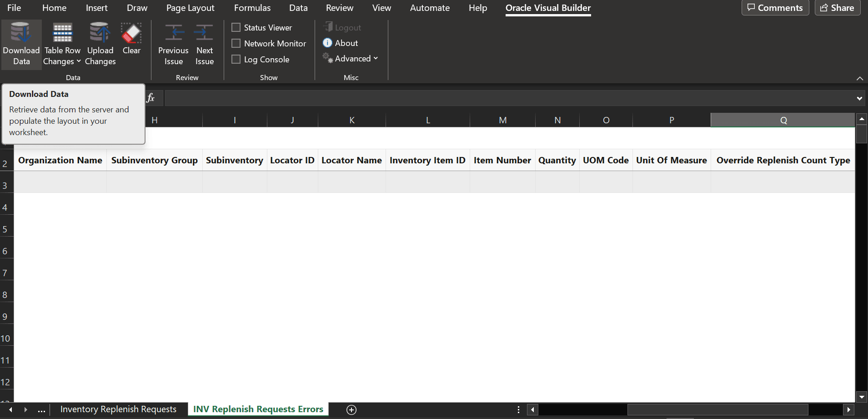Screen dimensions: 868x419
Task: Click the Unit Of Measure header cell
Action: coord(672,160)
